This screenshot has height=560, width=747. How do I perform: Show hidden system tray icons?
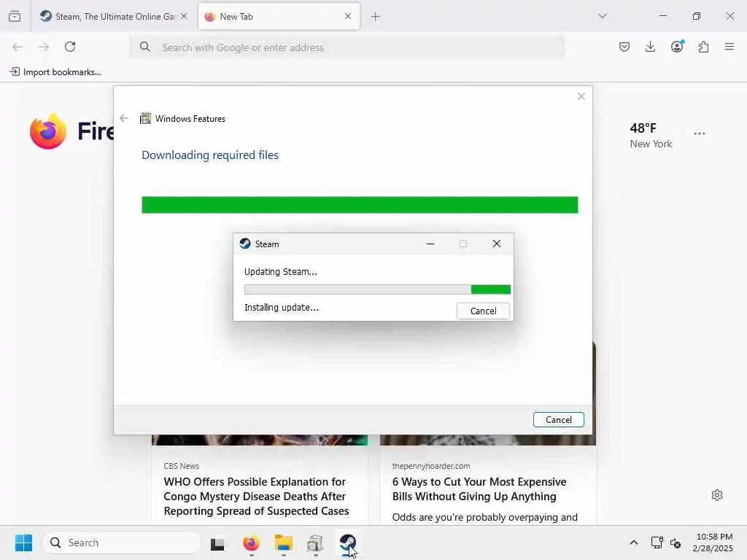634,542
